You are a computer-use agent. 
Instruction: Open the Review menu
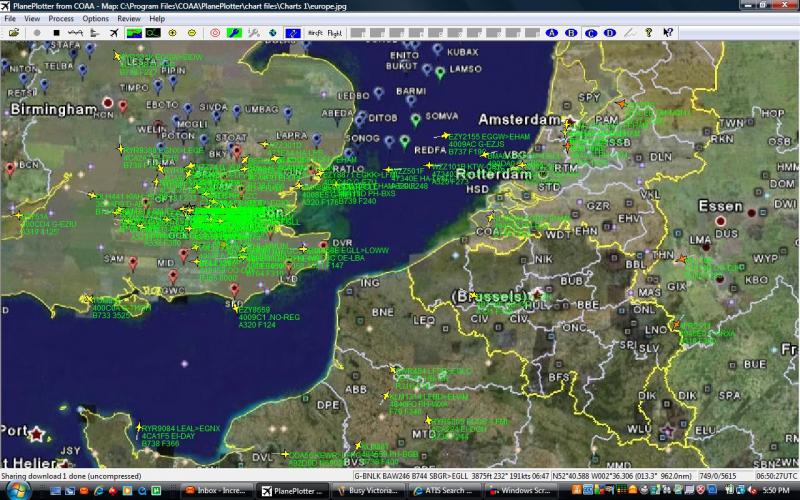pyautogui.click(x=129, y=18)
